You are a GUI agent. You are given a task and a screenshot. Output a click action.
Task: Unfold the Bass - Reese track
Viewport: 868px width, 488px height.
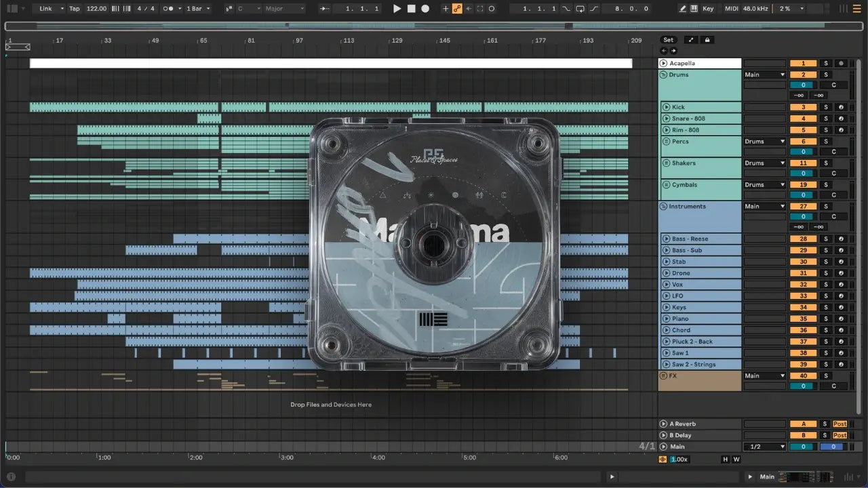coord(667,239)
